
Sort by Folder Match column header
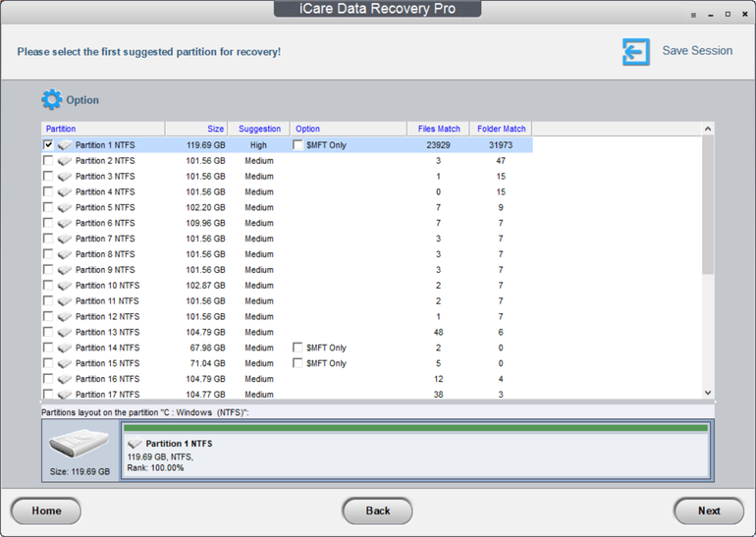(501, 129)
